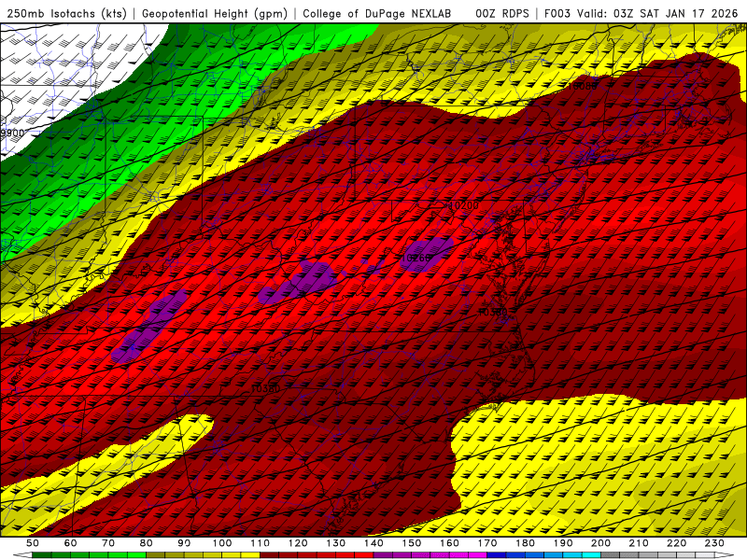Click the 160 label on color scale
The image size is (747, 560).
point(449,543)
